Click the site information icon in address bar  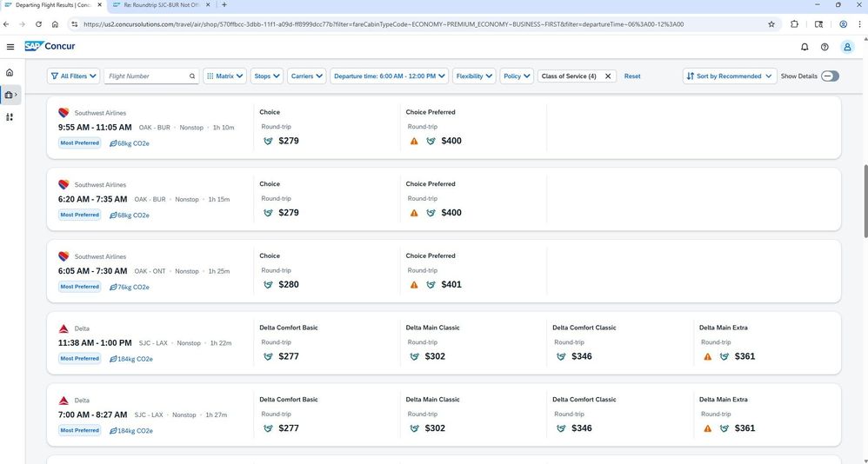click(74, 24)
